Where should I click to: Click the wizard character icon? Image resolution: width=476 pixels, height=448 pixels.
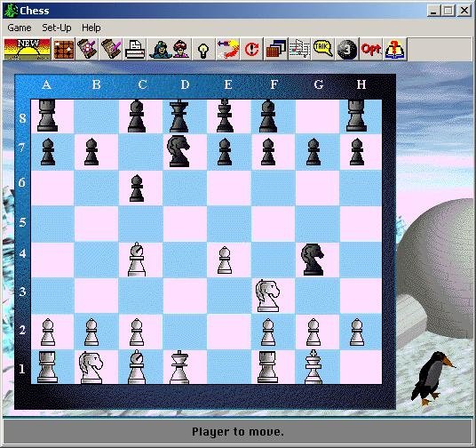point(160,49)
